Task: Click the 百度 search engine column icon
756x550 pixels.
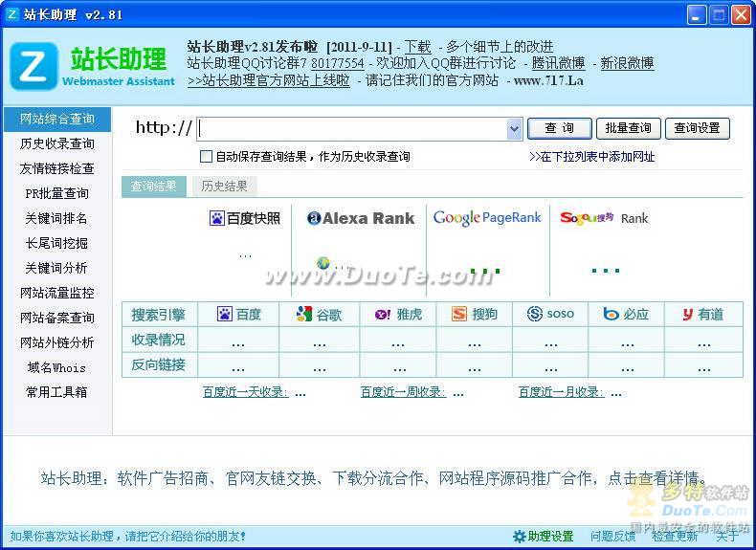Action: [225, 315]
